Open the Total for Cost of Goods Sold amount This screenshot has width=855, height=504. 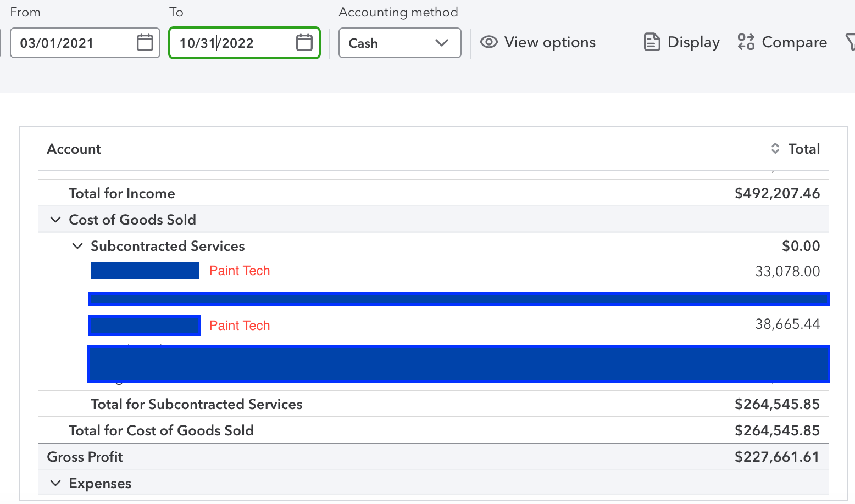pos(777,430)
